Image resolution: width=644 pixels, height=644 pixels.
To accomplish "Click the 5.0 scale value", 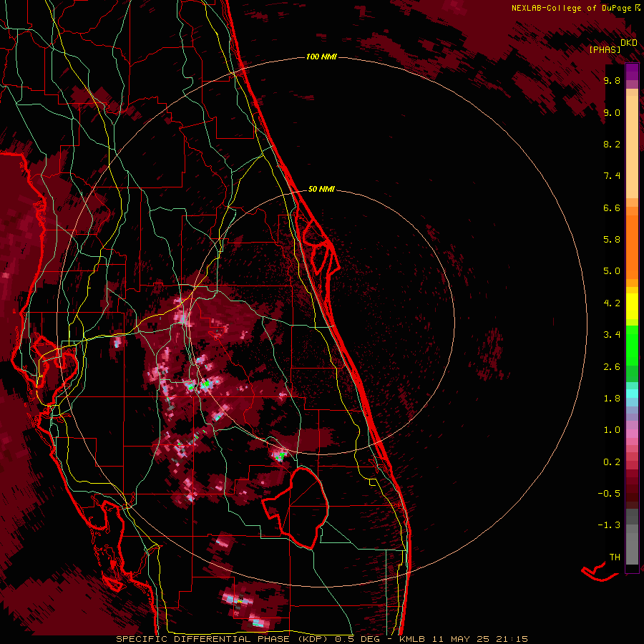I will tap(612, 271).
